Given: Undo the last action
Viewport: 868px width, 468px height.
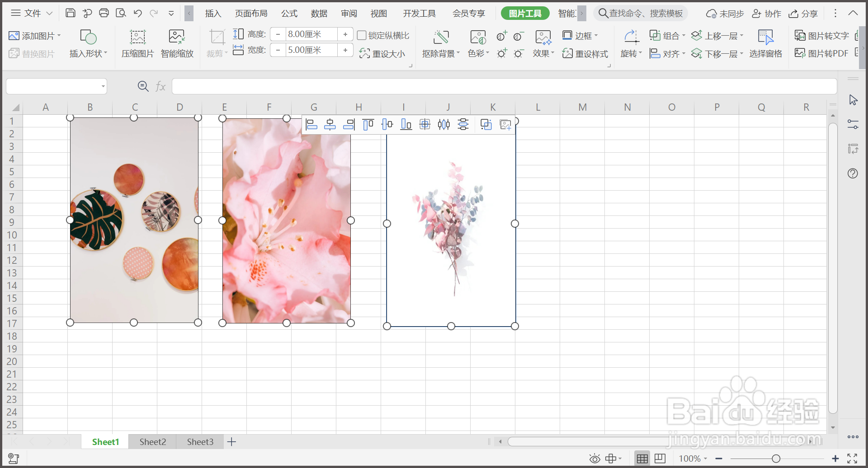Looking at the screenshot, I should 138,13.
